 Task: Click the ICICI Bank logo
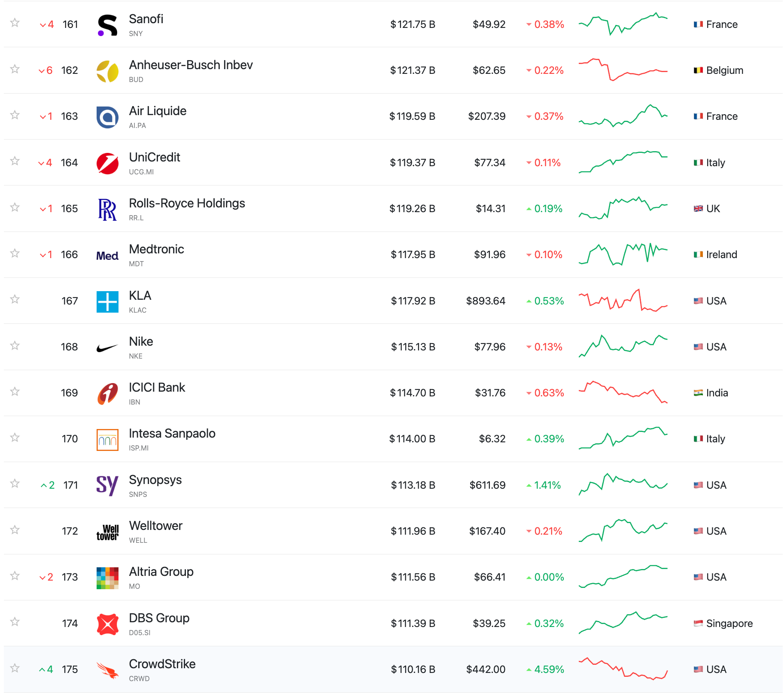(x=107, y=394)
